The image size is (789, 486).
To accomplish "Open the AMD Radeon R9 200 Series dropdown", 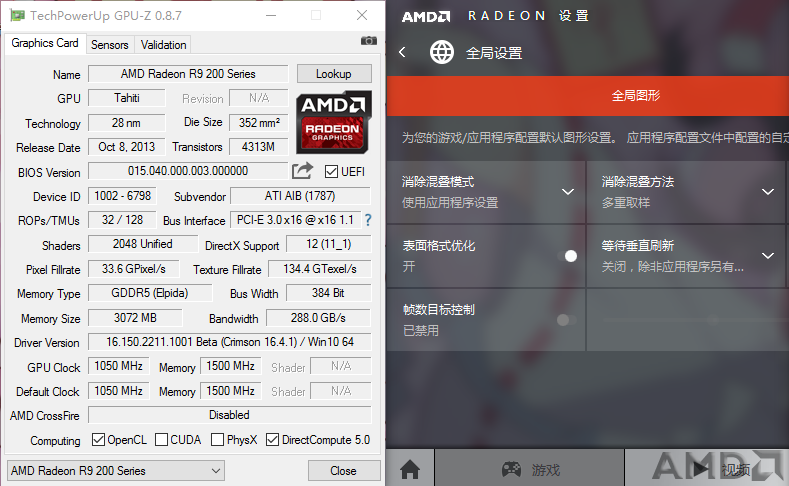I will tap(116, 471).
